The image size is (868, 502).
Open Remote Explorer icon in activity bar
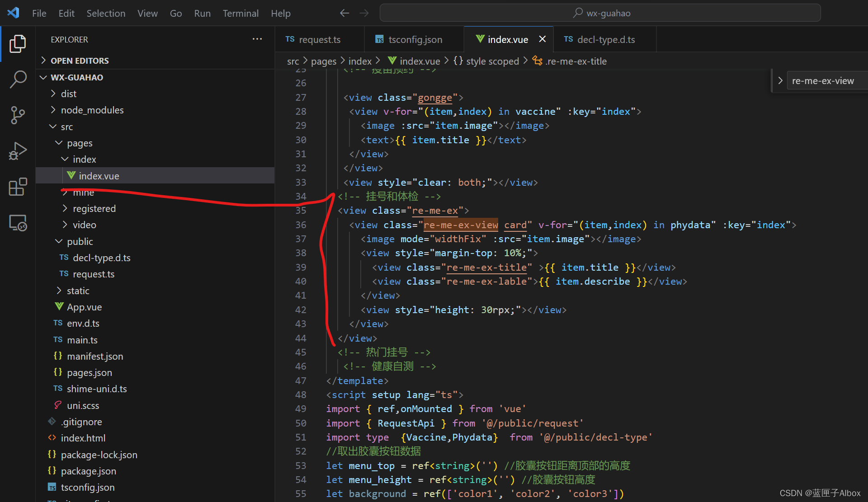coord(18,223)
